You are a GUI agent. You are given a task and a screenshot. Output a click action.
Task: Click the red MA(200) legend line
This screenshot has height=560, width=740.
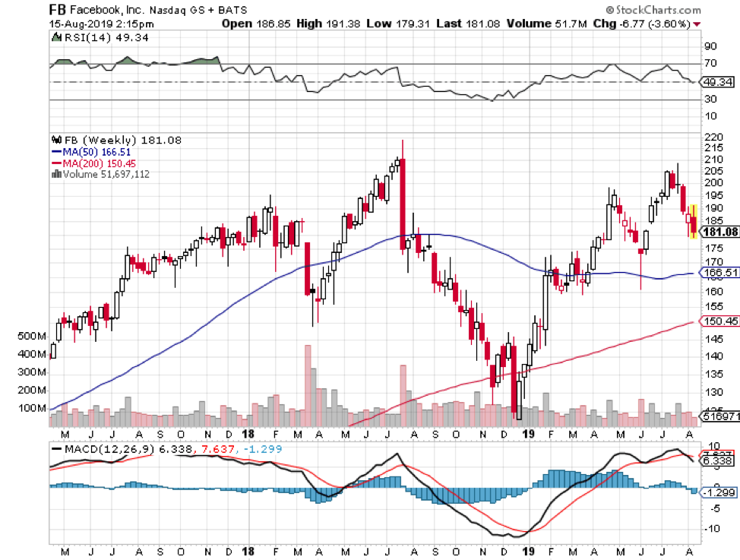pyautogui.click(x=55, y=163)
